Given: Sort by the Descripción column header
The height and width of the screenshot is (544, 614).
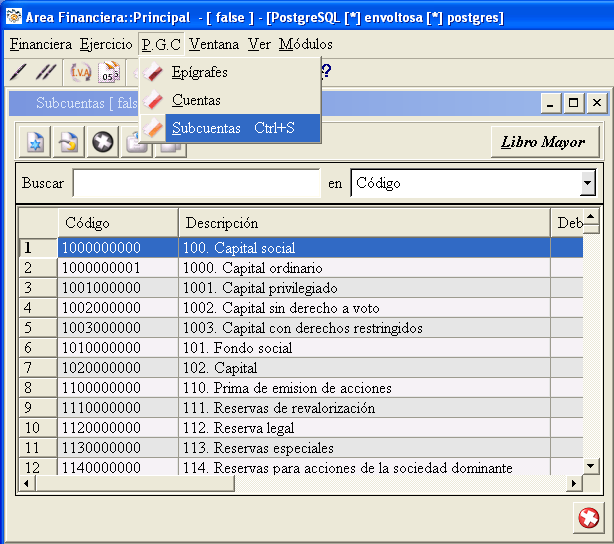Looking at the screenshot, I should (x=364, y=223).
